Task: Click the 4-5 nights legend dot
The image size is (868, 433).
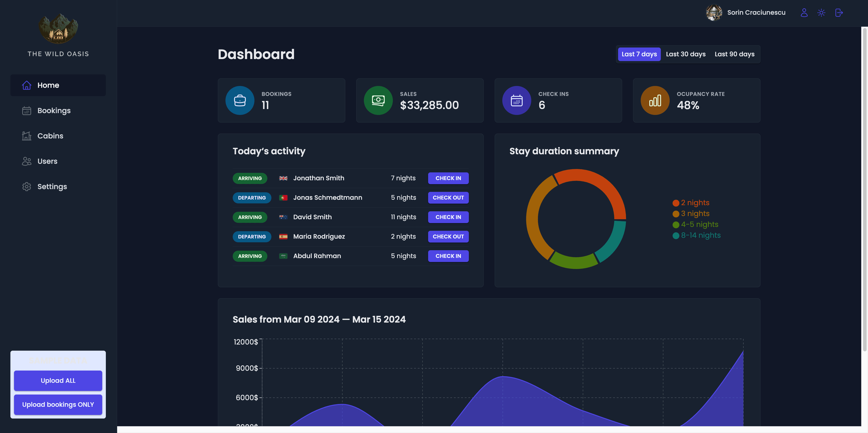Action: tap(676, 225)
